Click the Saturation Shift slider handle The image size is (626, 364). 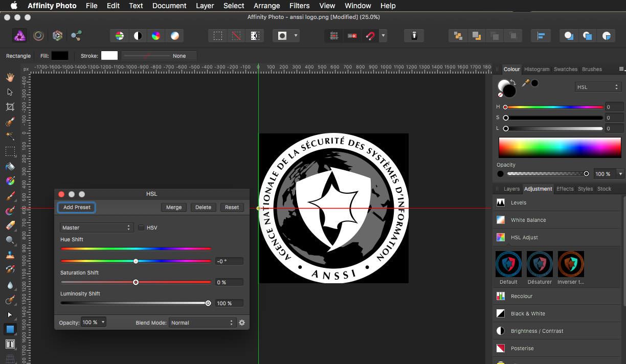click(x=136, y=282)
